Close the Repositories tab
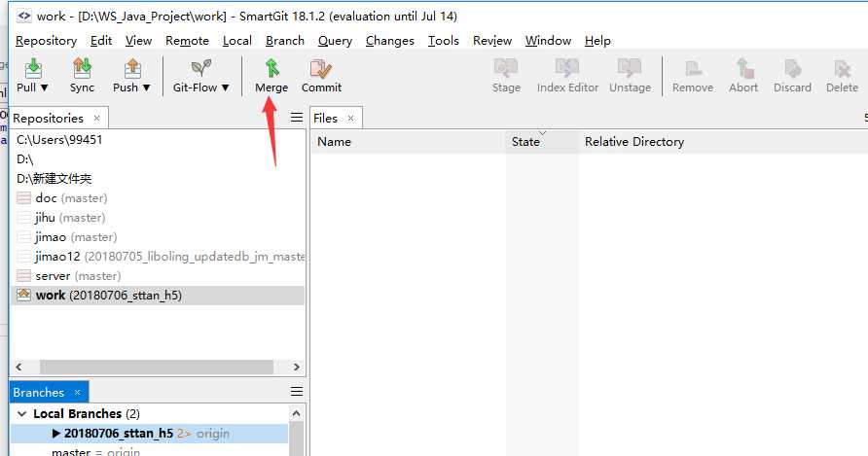Viewport: 868px width, 456px height. point(97,119)
